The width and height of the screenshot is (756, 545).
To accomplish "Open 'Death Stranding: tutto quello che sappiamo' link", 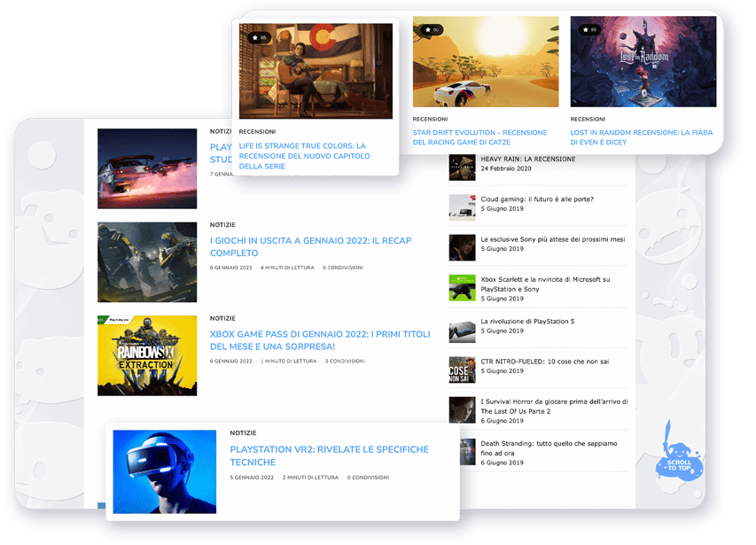I will point(549,448).
